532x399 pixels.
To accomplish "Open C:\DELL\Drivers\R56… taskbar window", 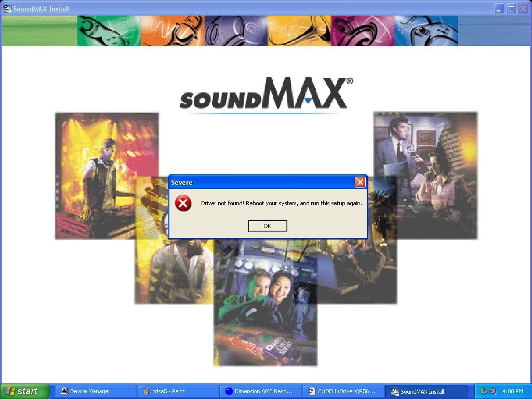I will 343,391.
